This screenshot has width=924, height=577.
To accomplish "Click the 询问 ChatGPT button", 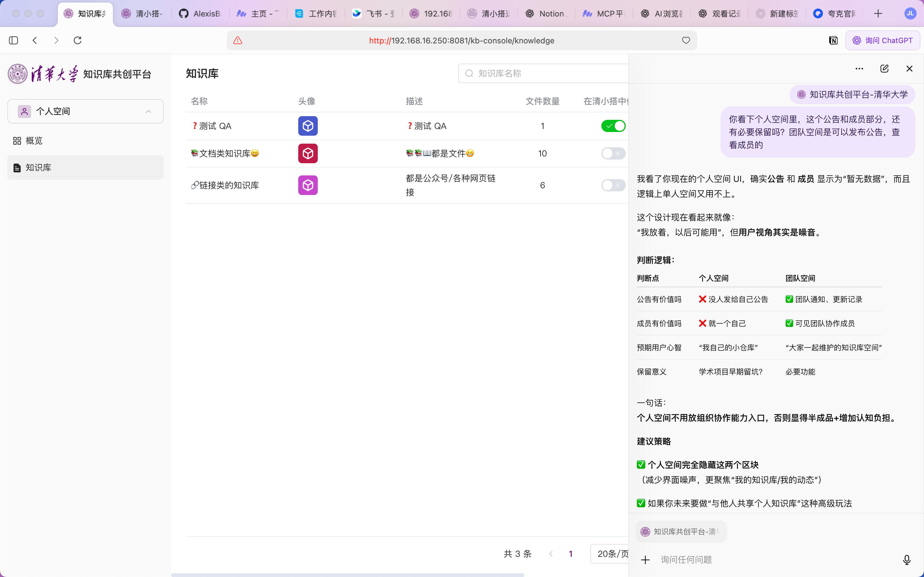I will pyautogui.click(x=882, y=40).
